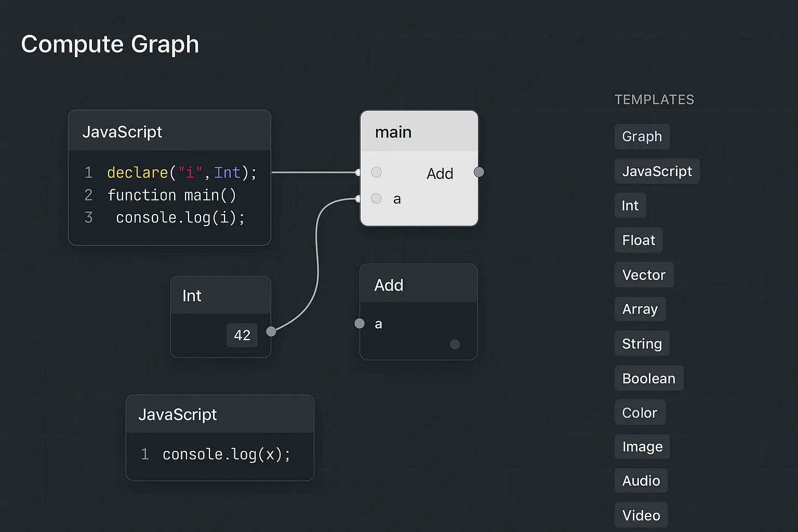
Task: Toggle the 'a' input circle in main node
Action: coord(377,198)
